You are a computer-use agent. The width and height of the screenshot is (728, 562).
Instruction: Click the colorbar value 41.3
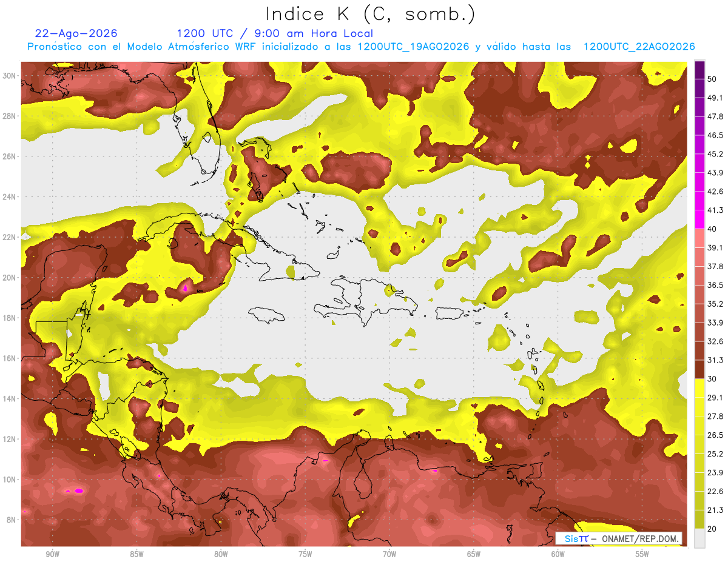click(x=715, y=210)
